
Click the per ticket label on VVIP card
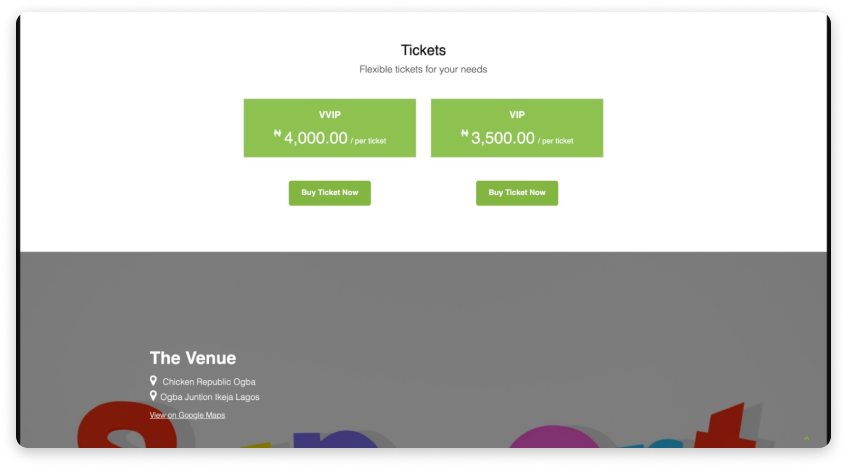369,142
